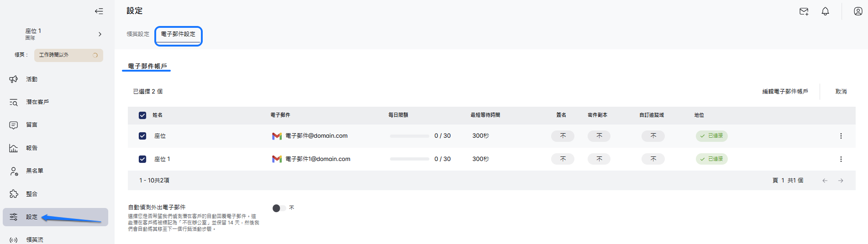Collapse the sidebar with the arrow icon
Viewport: 868px width, 244px height.
coord(99,11)
